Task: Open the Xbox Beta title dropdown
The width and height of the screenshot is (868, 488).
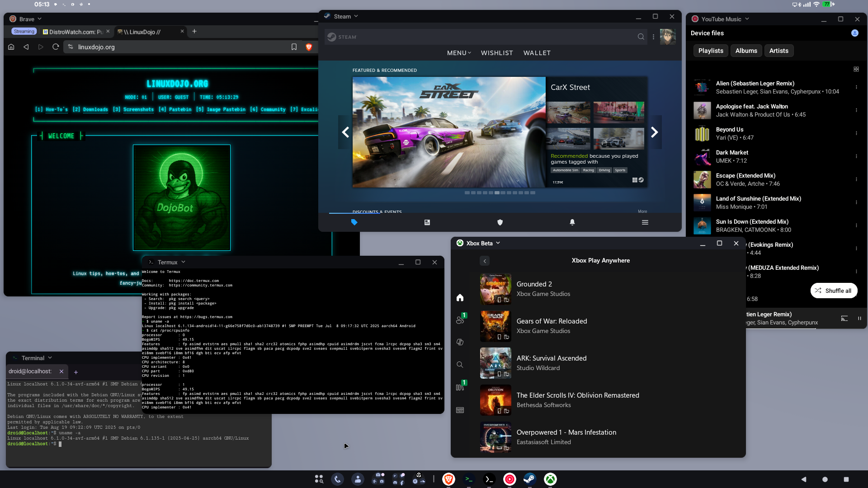Action: click(498, 243)
